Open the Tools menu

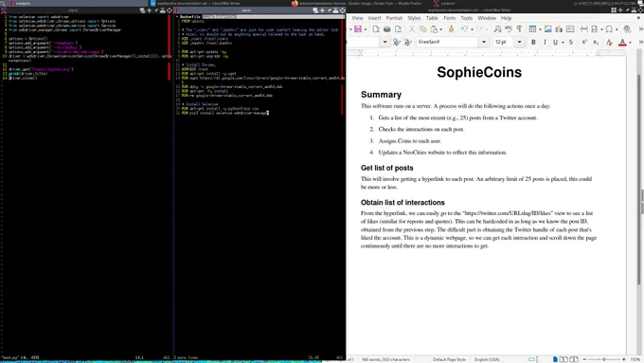[x=466, y=18]
